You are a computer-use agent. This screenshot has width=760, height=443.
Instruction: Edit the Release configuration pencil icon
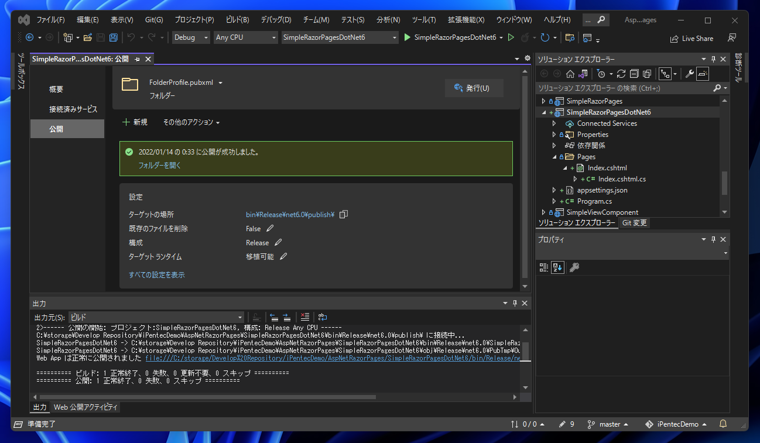(x=278, y=242)
